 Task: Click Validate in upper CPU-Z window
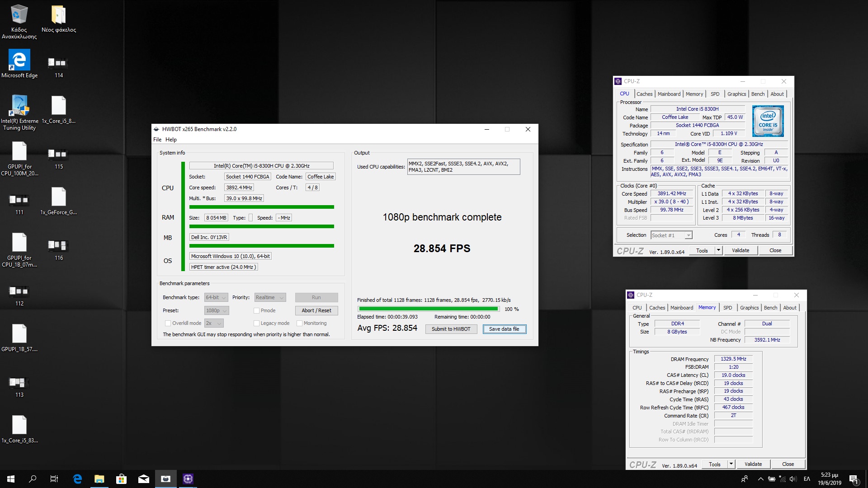click(x=741, y=250)
